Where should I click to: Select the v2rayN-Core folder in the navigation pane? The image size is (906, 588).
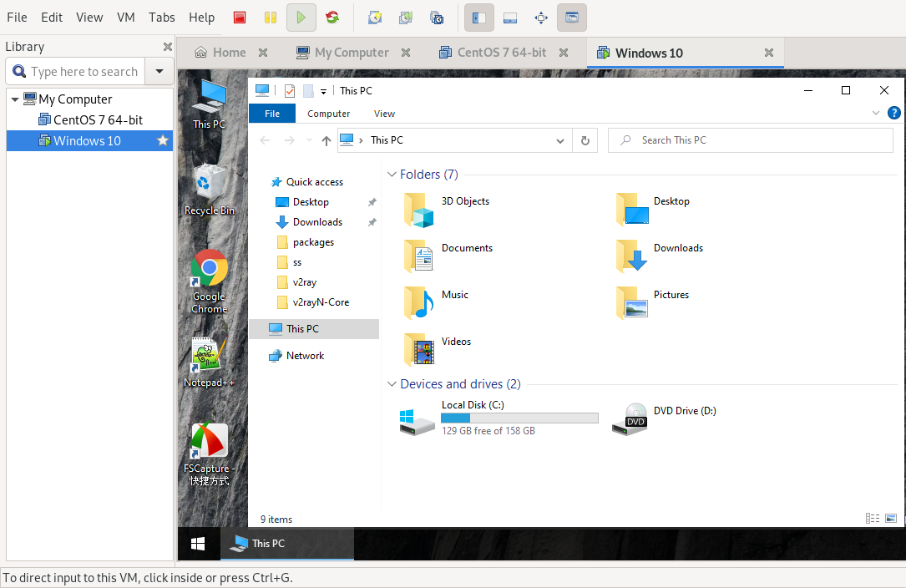[x=312, y=302]
